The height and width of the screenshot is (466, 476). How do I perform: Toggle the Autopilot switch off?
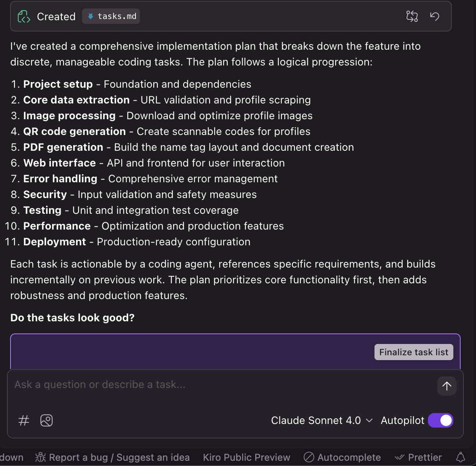point(440,420)
